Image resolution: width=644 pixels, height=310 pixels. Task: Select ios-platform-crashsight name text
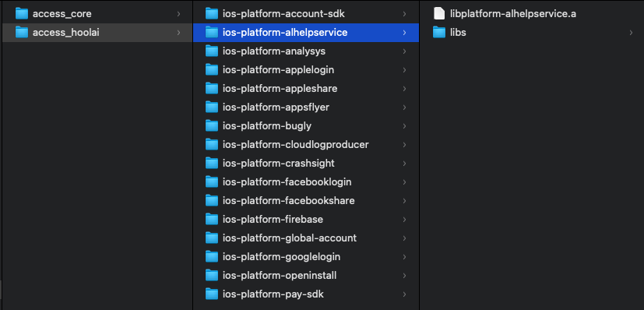(x=279, y=164)
